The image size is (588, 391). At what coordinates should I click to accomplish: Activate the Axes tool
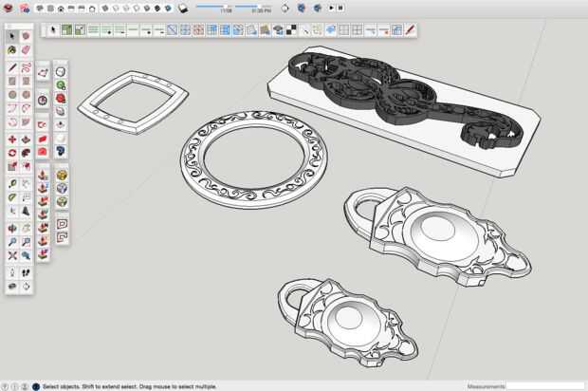click(x=12, y=211)
